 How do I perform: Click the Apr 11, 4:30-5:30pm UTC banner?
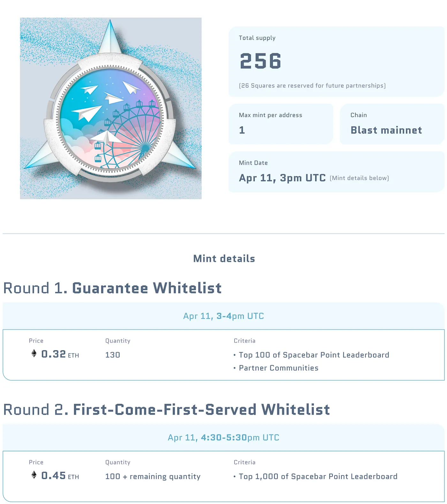tap(223, 437)
